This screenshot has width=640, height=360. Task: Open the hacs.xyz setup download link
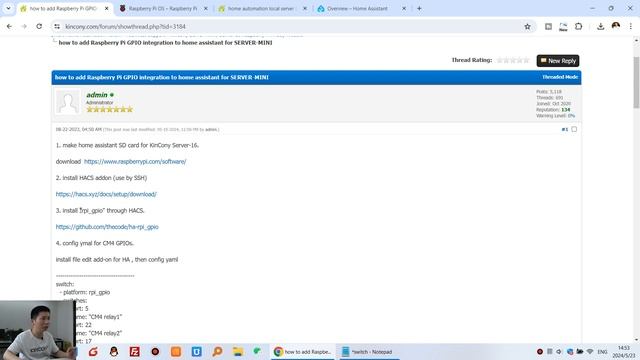106,194
